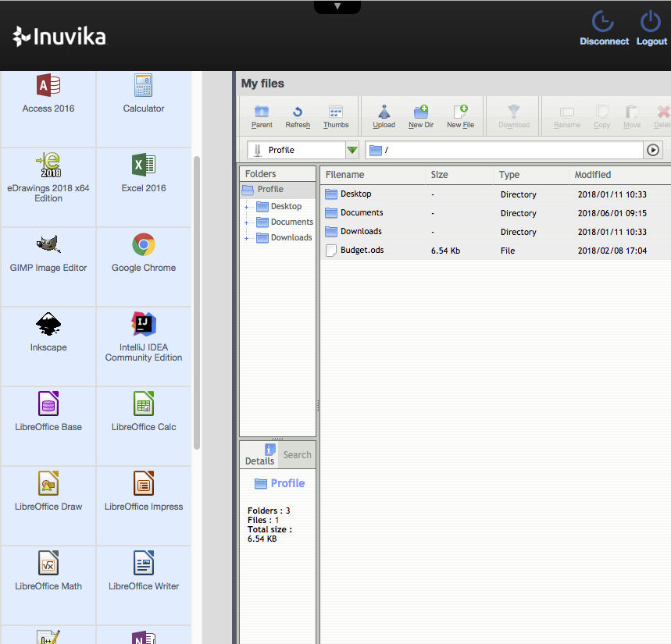671x644 pixels.
Task: Click the applications list scrollbar
Action: (197, 303)
